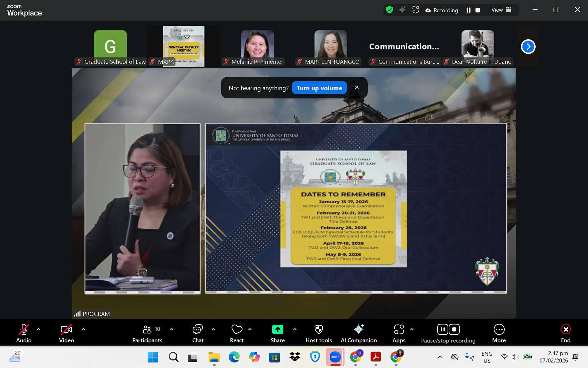
Task: Click Turn up volume button
Action: [x=319, y=88]
